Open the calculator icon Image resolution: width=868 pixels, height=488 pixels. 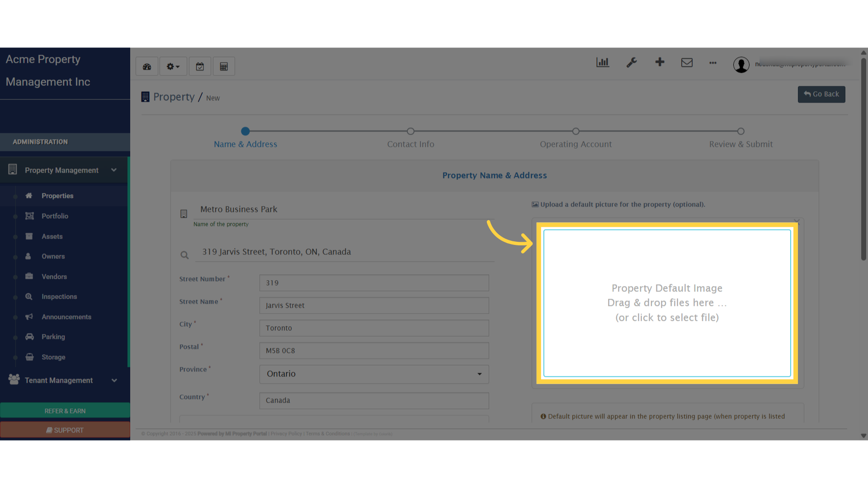[224, 66]
